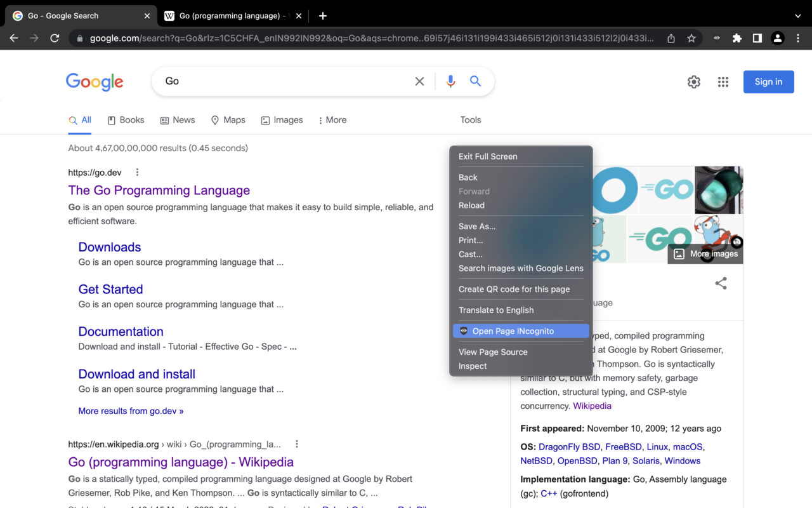
Task: Toggle the side panel icon
Action: click(757, 38)
